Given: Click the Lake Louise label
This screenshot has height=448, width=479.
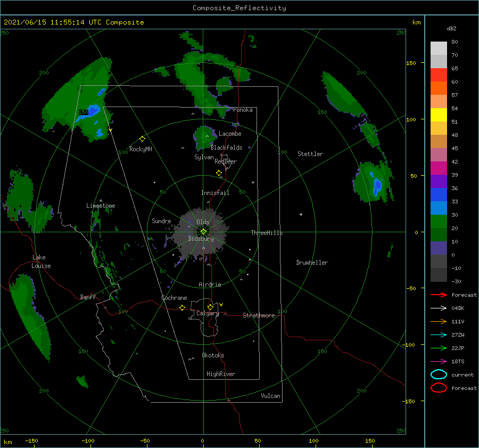Looking at the screenshot, I should [41, 262].
